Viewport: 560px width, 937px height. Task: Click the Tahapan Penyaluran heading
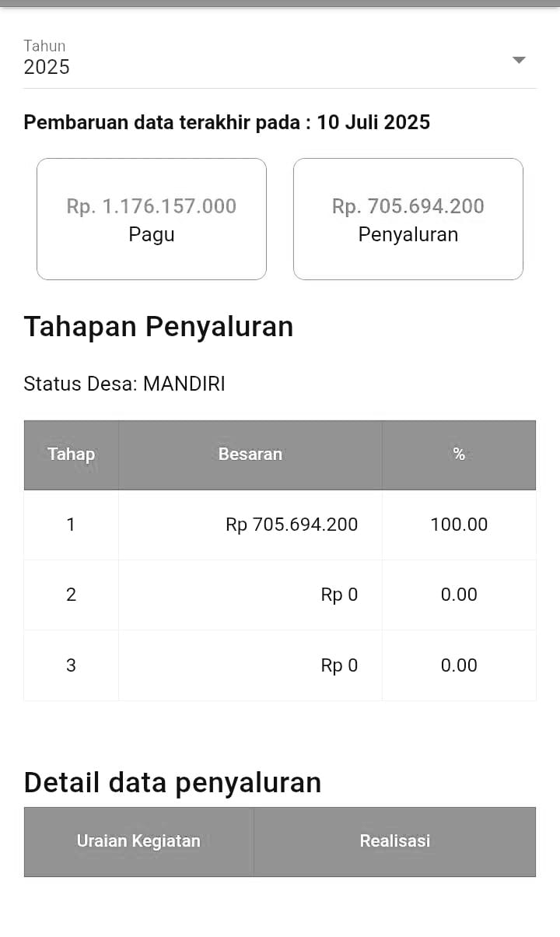pyautogui.click(x=159, y=327)
